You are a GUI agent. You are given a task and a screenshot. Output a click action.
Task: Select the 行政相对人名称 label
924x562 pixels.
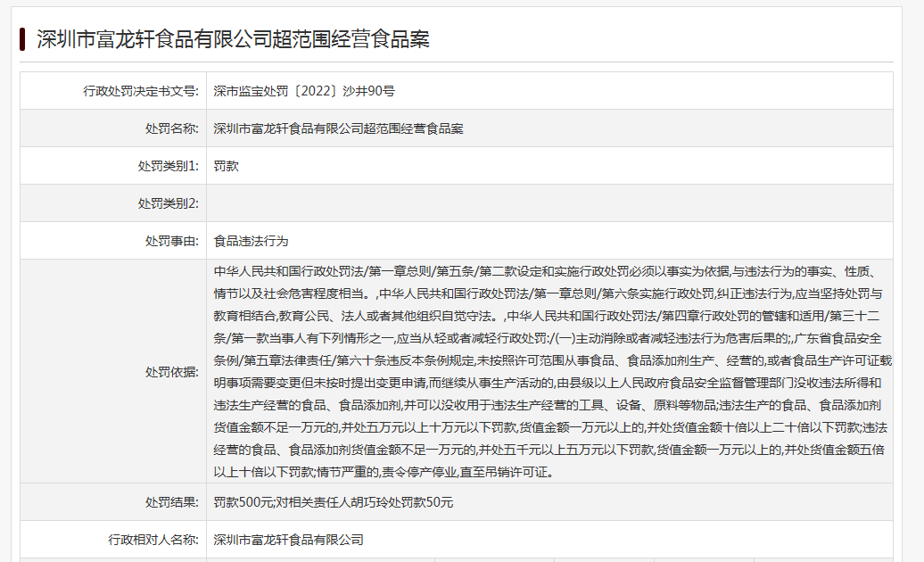coord(153,540)
